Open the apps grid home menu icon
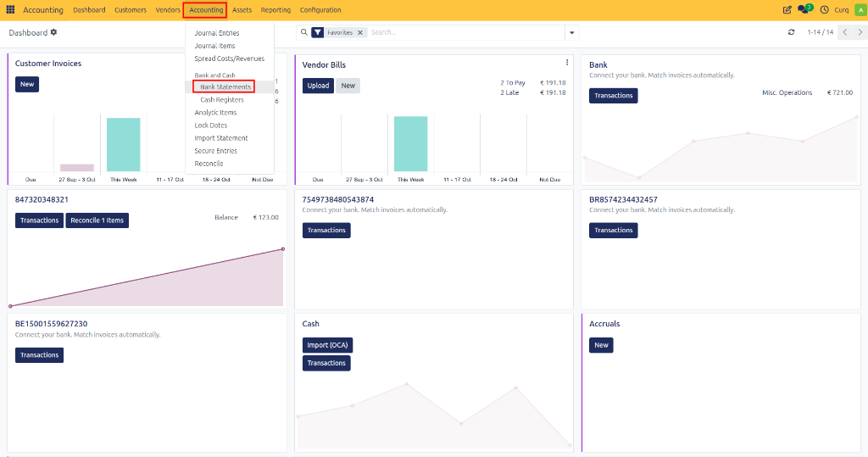Screen dimensions: 868x457 pyautogui.click(x=10, y=9)
